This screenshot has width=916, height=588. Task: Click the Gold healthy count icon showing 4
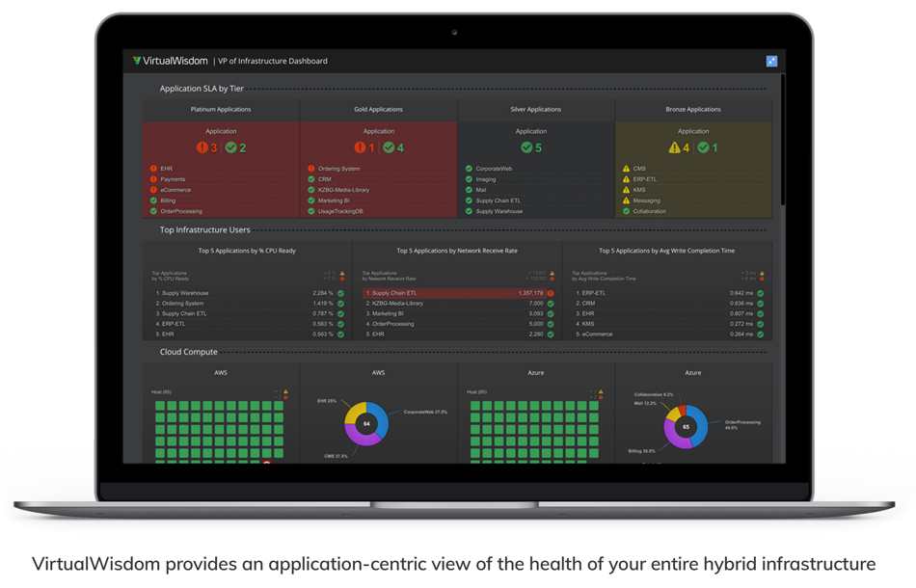[x=389, y=147]
